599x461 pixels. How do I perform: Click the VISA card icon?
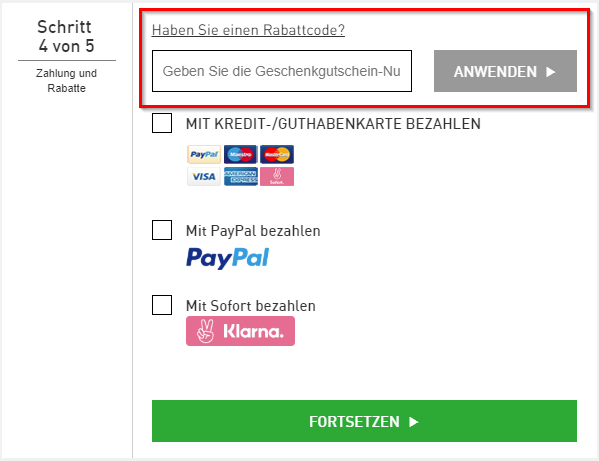[204, 176]
